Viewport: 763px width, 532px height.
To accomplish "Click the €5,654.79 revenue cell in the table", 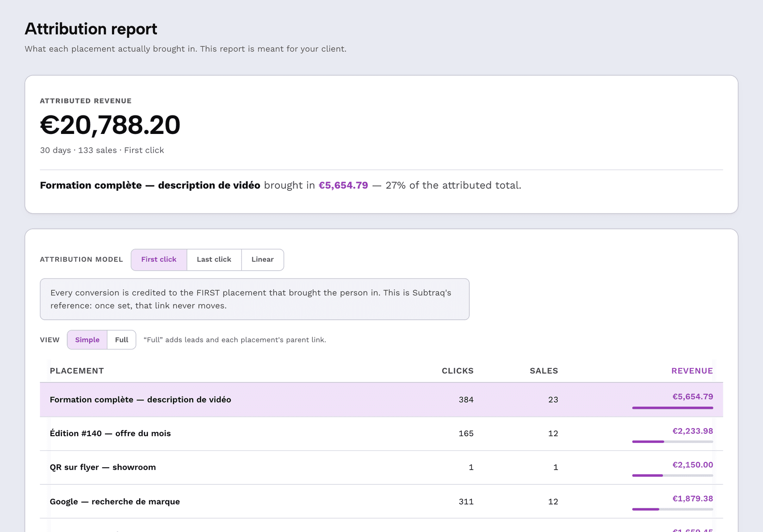I will [692, 397].
